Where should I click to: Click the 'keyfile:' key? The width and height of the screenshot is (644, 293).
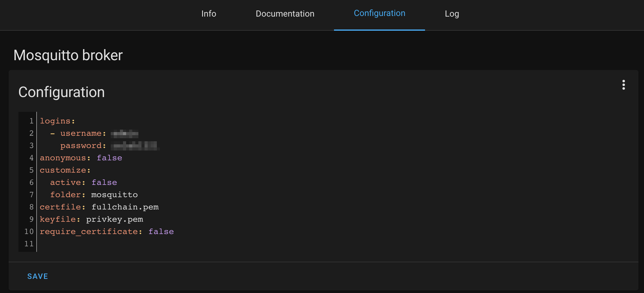click(60, 219)
